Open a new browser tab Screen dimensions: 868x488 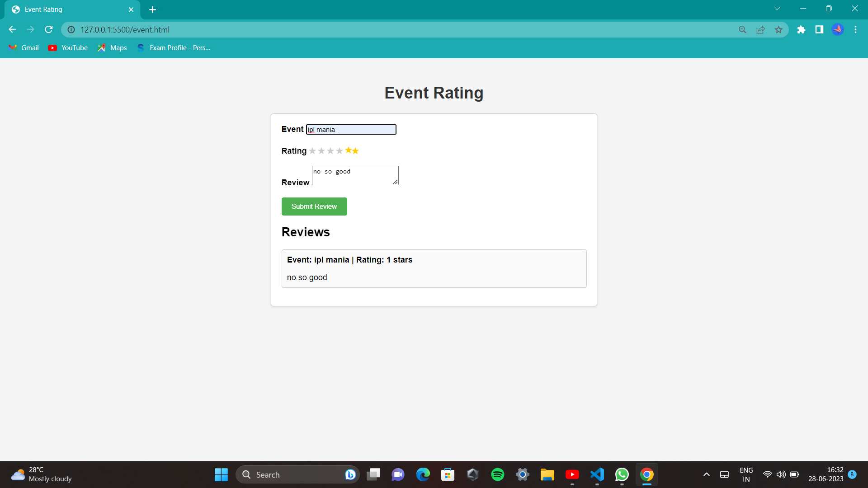coord(152,9)
